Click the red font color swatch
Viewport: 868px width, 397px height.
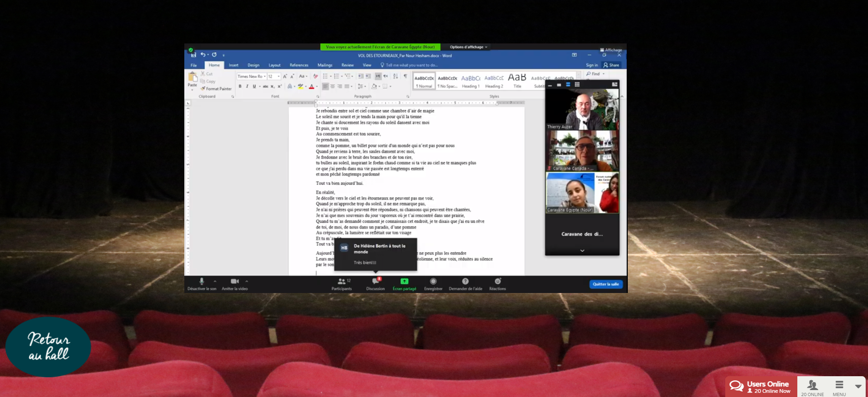click(312, 87)
